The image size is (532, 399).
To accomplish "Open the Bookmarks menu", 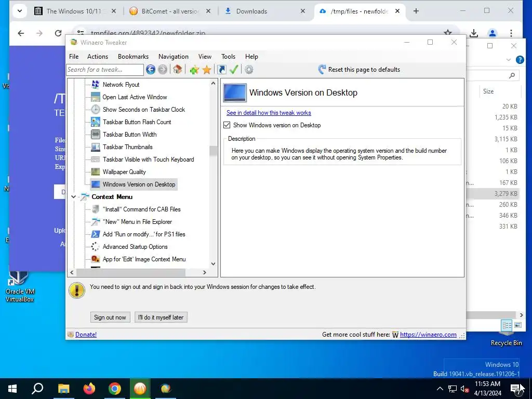I will point(133,57).
